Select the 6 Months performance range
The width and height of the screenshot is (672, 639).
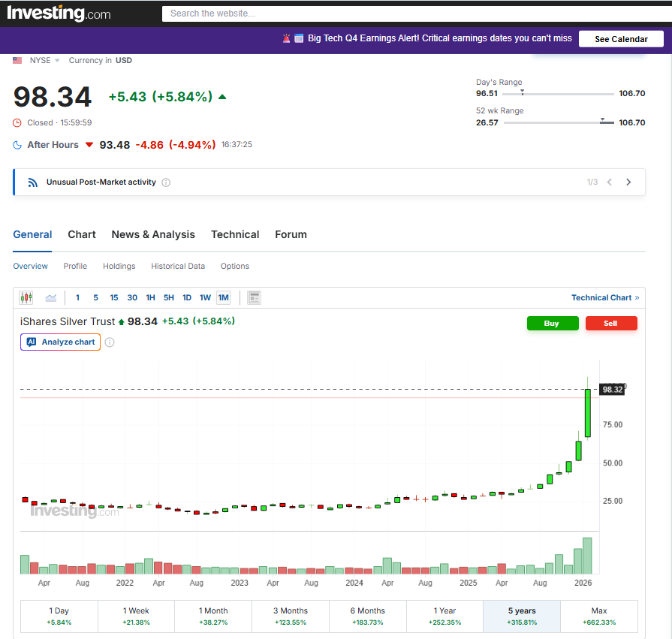[x=368, y=616]
